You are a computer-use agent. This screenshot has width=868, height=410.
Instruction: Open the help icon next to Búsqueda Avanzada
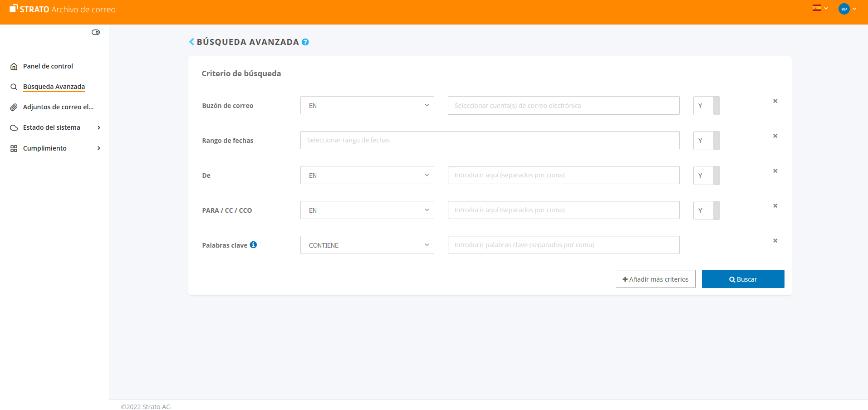pyautogui.click(x=305, y=42)
